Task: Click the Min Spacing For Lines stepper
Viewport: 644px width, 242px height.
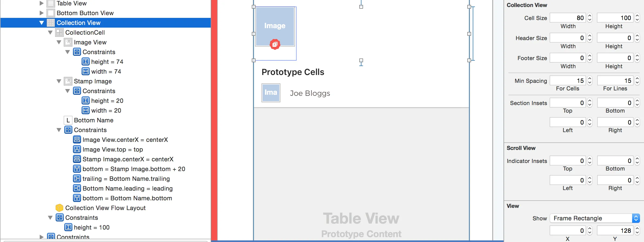Action: coord(637,81)
